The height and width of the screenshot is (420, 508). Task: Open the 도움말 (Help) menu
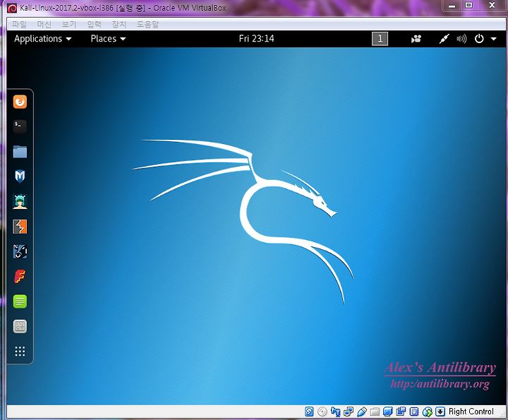point(147,24)
